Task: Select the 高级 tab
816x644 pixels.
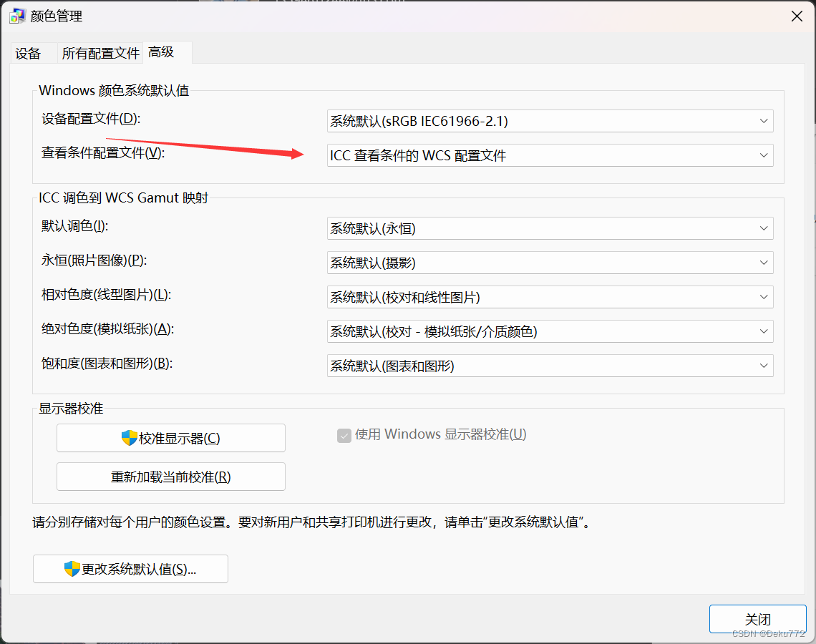Action: pyautogui.click(x=167, y=52)
